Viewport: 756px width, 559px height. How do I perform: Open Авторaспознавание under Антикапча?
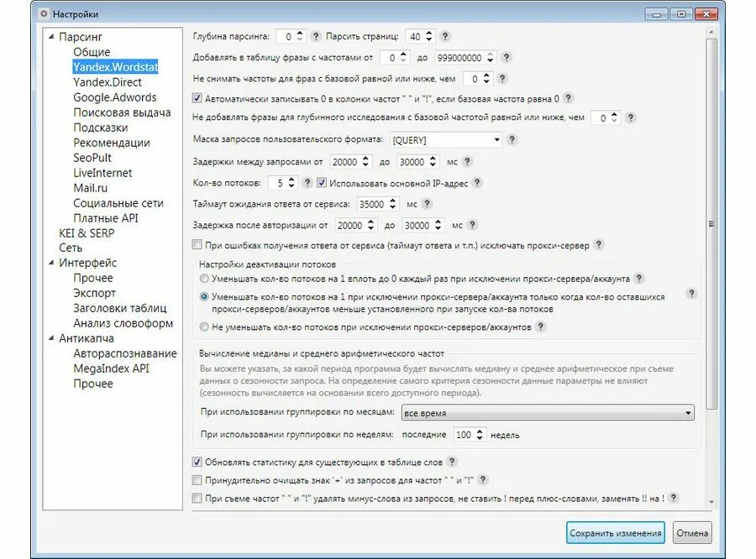[125, 353]
